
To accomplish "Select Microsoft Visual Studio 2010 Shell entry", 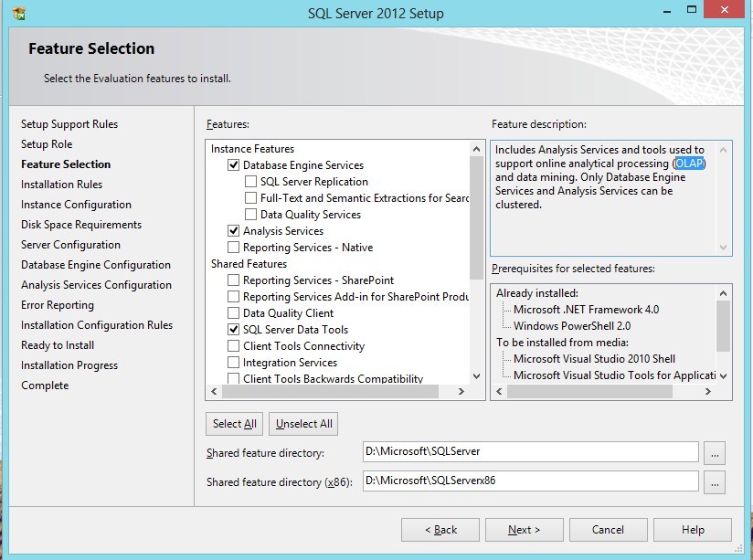I will [x=594, y=359].
